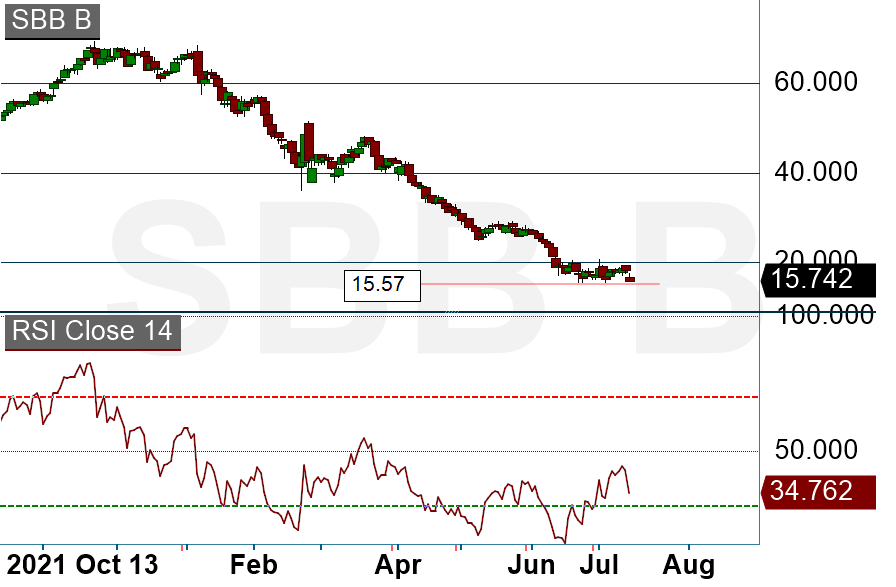Click the Jul label on time axis
This screenshot has height=587, width=896.
click(x=599, y=565)
